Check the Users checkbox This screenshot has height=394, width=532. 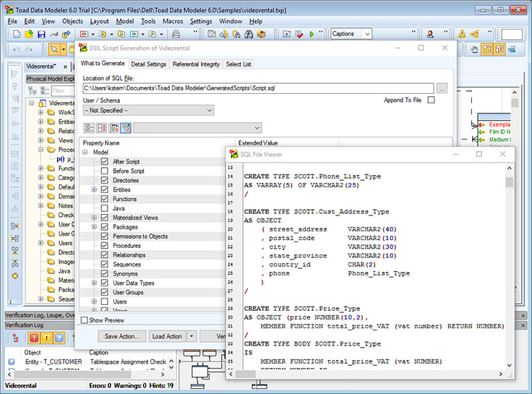[105, 301]
